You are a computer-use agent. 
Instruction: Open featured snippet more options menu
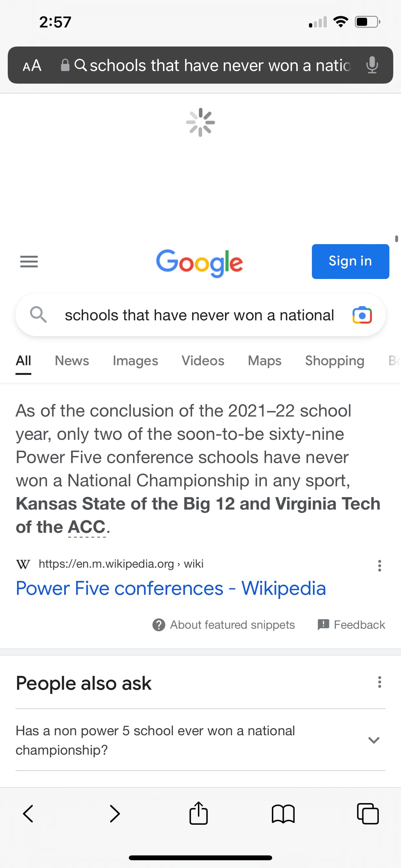[379, 566]
